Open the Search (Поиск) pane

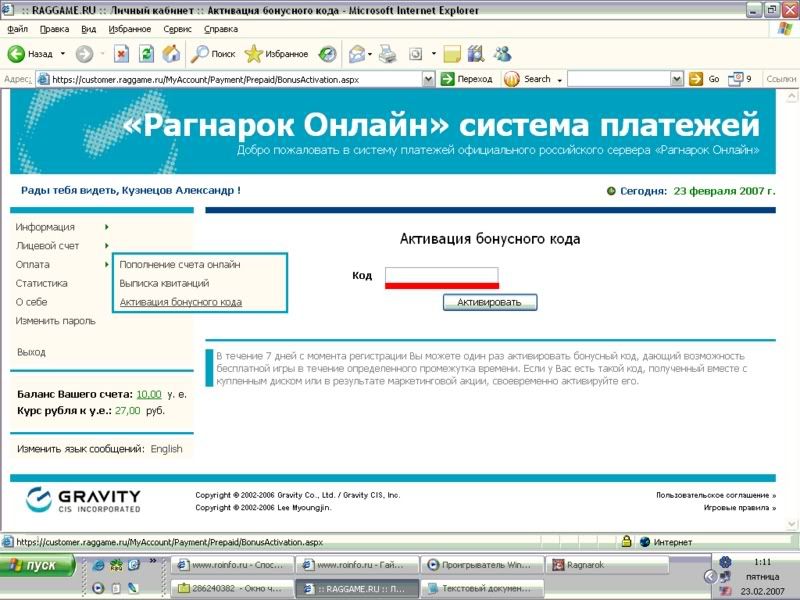click(x=213, y=54)
